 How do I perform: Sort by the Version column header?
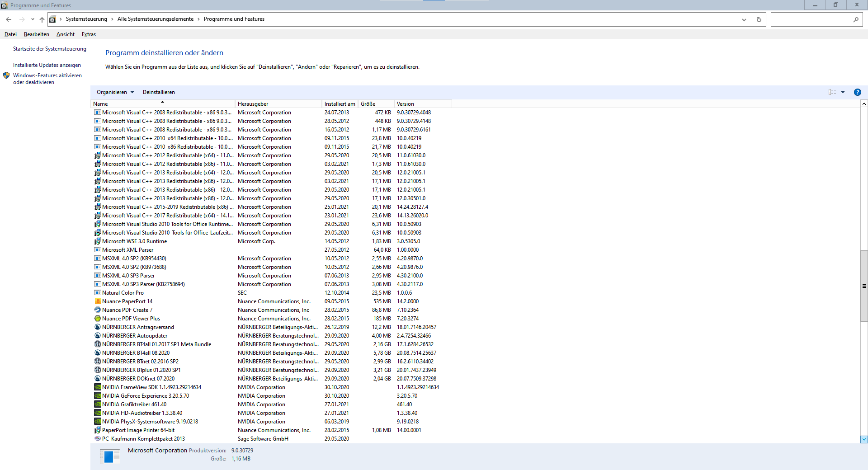coord(423,104)
